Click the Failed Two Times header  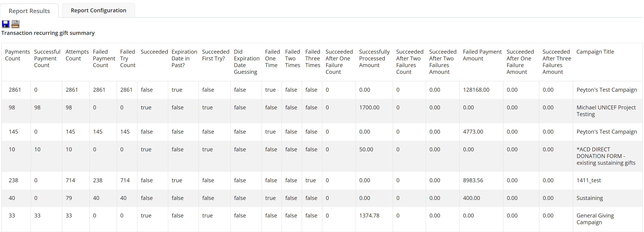click(x=293, y=59)
